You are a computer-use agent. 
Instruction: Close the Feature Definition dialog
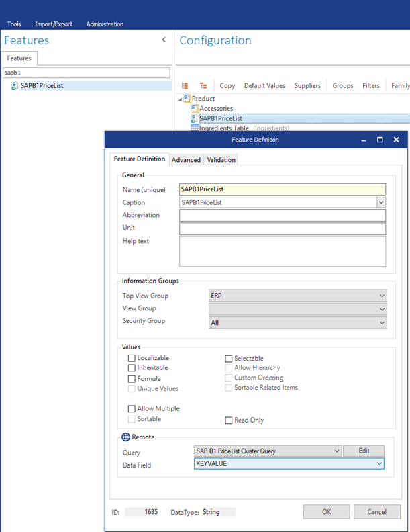click(x=396, y=140)
